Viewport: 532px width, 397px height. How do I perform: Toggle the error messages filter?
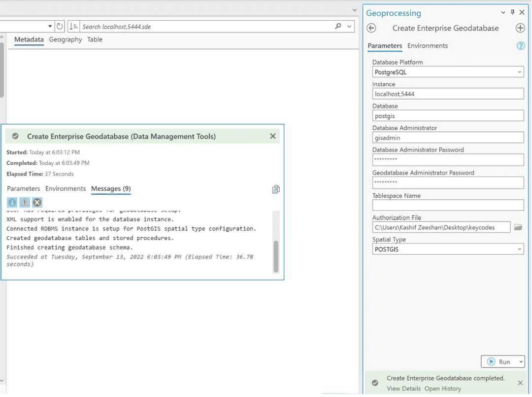tap(37, 202)
